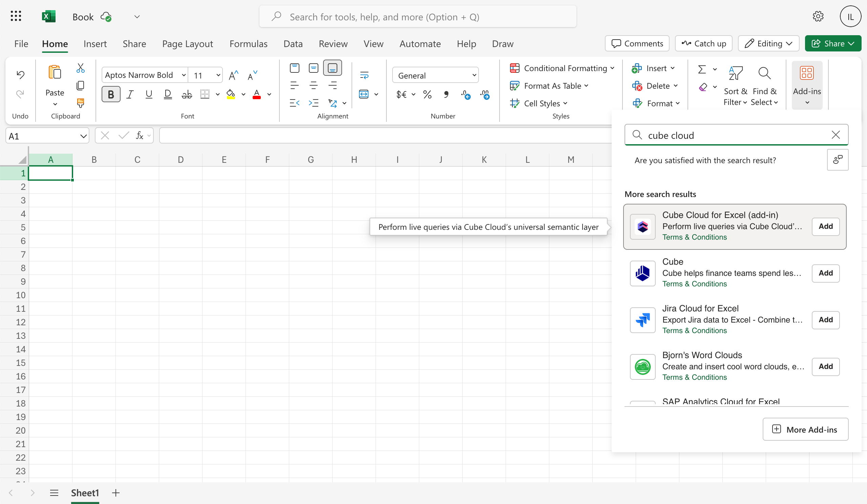867x504 pixels.
Task: Click the Percent Style icon
Action: [427, 94]
